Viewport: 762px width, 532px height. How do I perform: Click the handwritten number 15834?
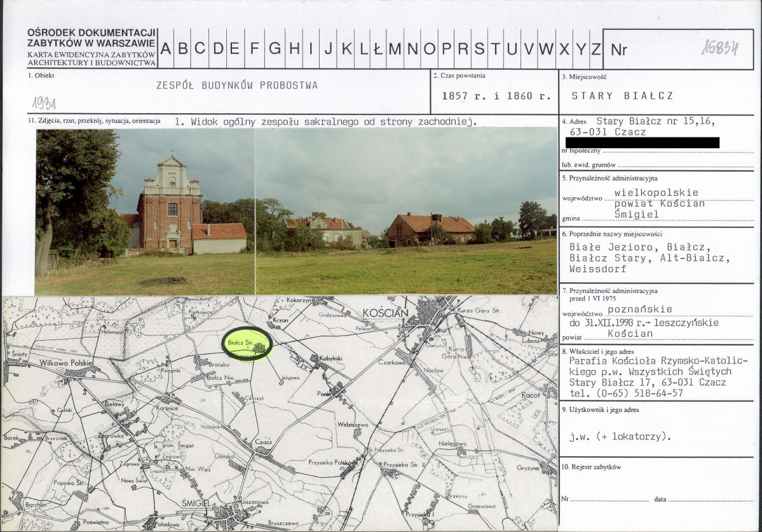pyautogui.click(x=720, y=48)
